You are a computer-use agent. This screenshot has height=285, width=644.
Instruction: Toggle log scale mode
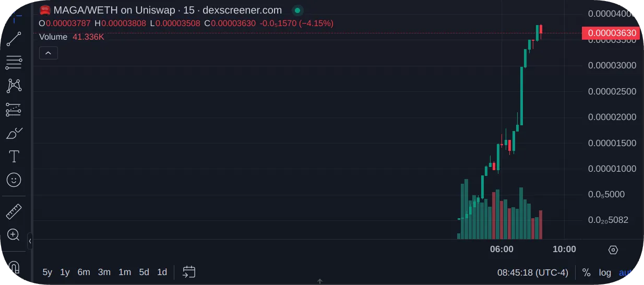click(605, 272)
